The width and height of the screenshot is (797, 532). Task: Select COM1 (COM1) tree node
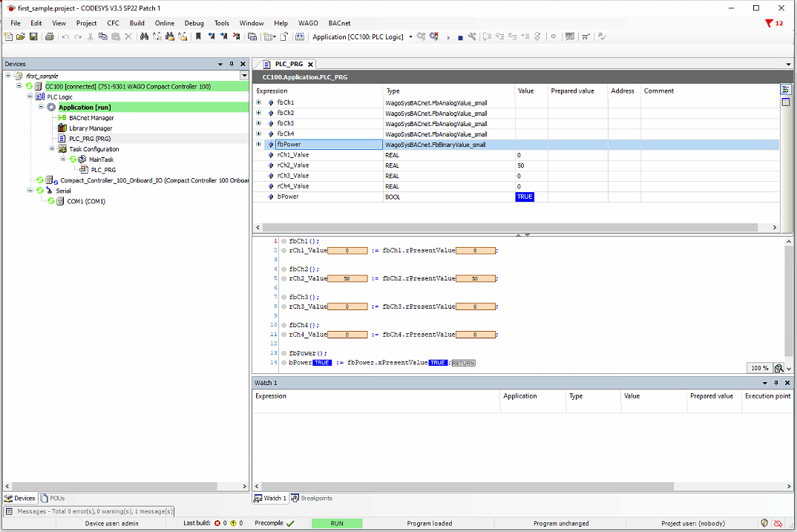click(86, 201)
